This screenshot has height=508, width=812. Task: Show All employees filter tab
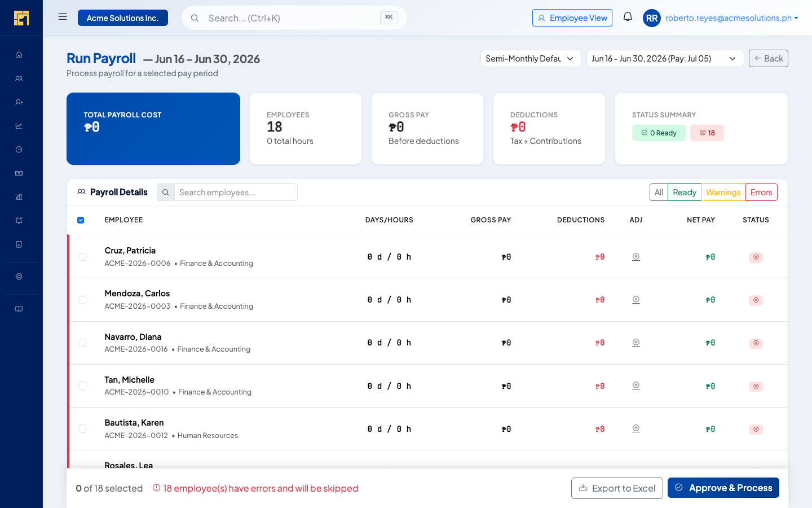tap(659, 192)
